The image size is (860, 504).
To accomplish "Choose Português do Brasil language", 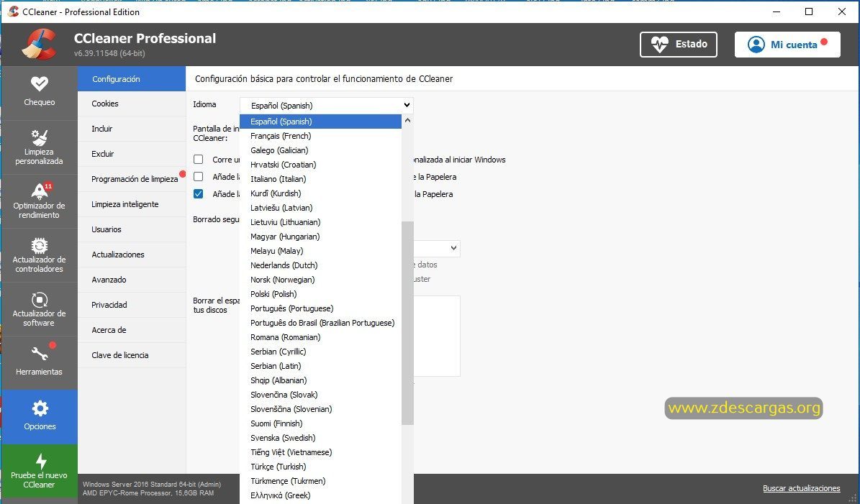I will (x=321, y=323).
